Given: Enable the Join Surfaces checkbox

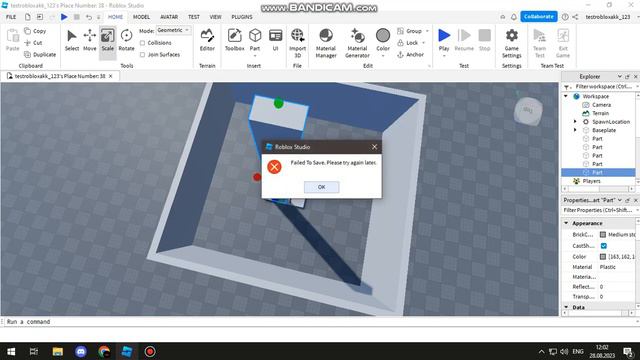Looking at the screenshot, I should coord(142,54).
